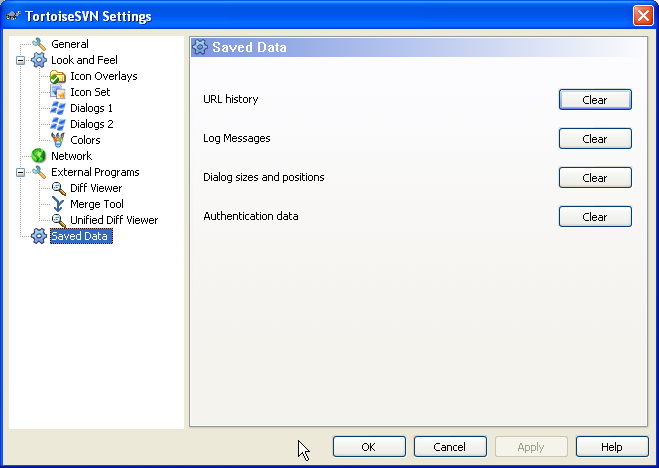Click the Colors palette icon

[x=58, y=140]
